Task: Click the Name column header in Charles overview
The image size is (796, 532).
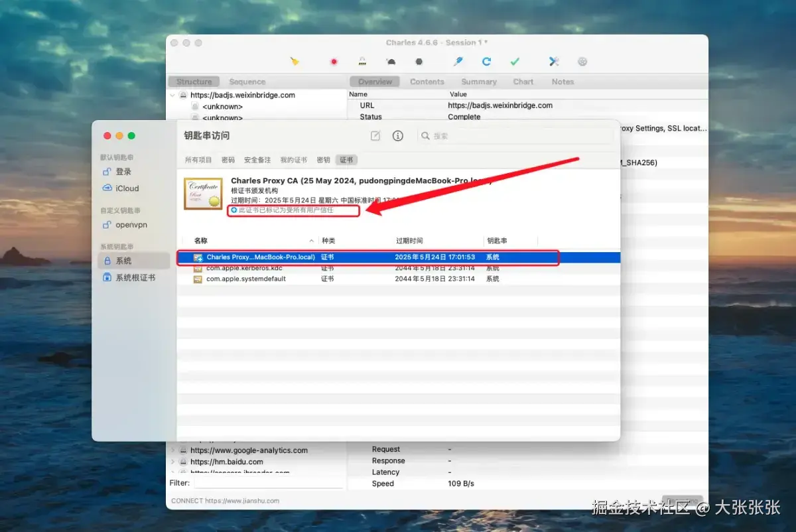Action: click(358, 94)
